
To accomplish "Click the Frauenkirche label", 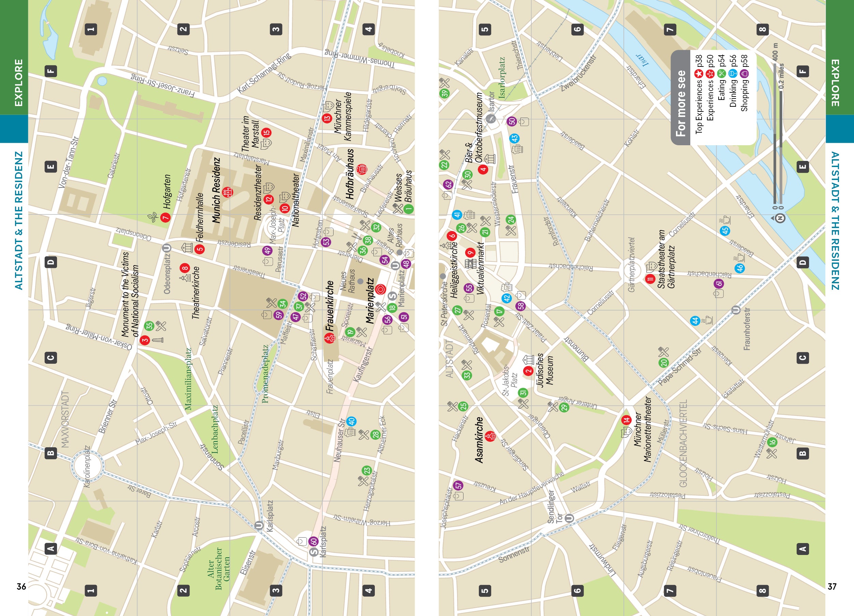I will tap(329, 305).
